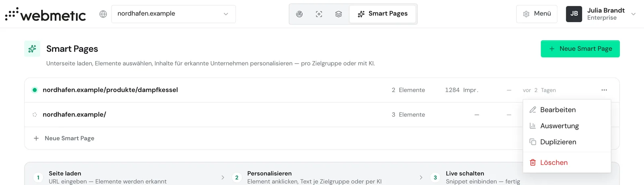
Task: Open the focus-frame tab icon
Action: [x=319, y=14]
